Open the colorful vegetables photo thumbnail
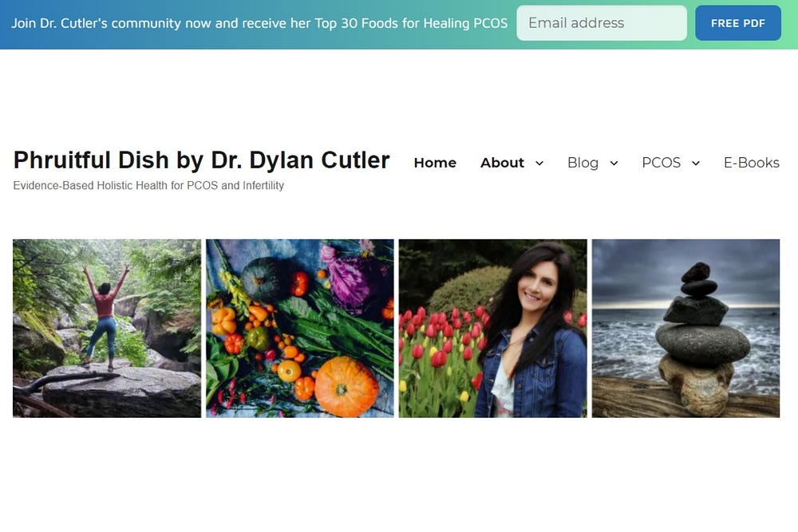The width and height of the screenshot is (798, 532). point(300,329)
